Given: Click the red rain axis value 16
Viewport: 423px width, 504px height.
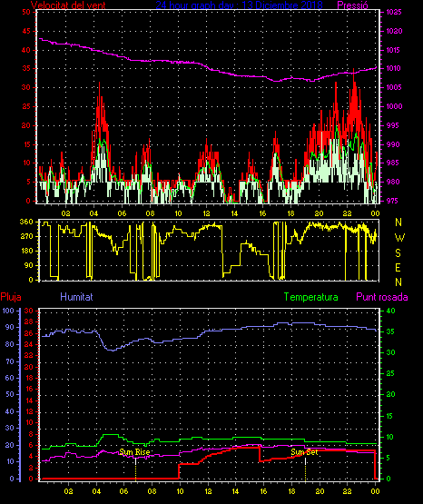Looking at the screenshot, I should pyautogui.click(x=29, y=389).
